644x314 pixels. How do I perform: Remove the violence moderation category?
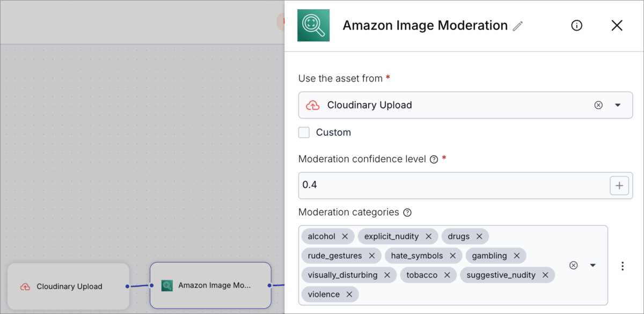tap(349, 294)
